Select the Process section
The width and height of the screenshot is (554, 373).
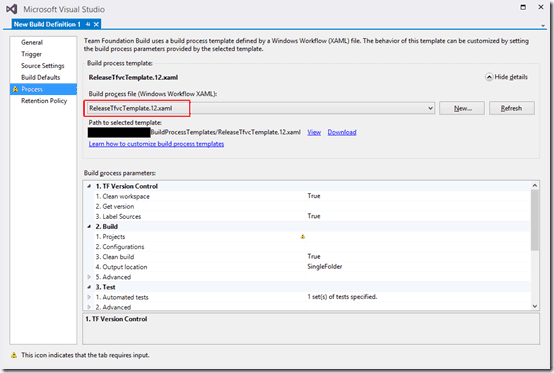[x=43, y=89]
